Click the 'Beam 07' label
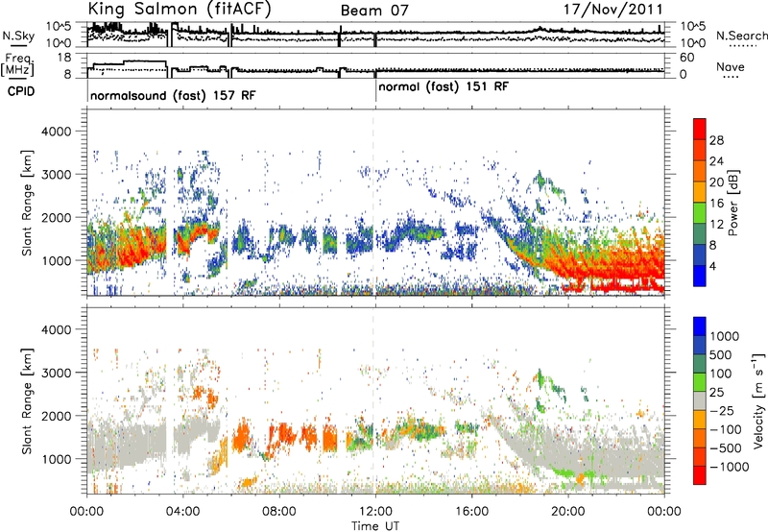 (374, 11)
